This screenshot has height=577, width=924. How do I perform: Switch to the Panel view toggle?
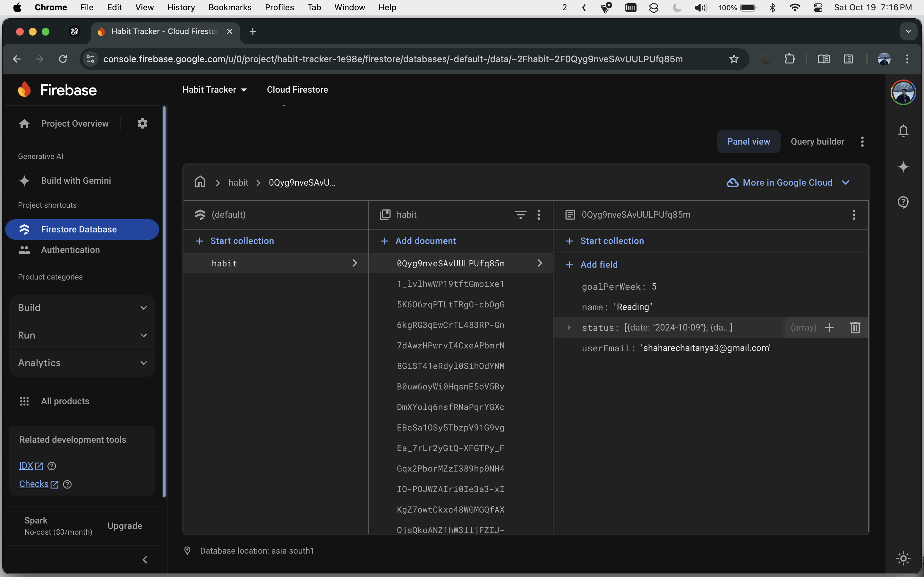(749, 142)
